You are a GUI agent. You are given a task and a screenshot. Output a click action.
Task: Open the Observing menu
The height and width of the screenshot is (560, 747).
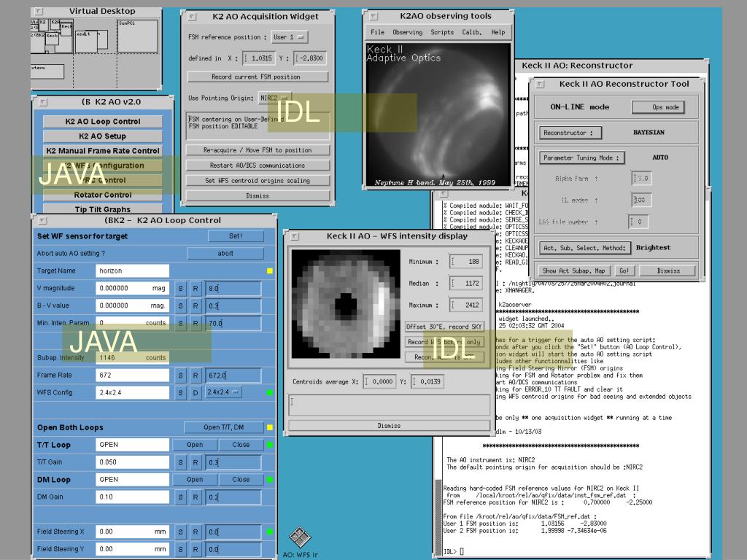(x=407, y=32)
